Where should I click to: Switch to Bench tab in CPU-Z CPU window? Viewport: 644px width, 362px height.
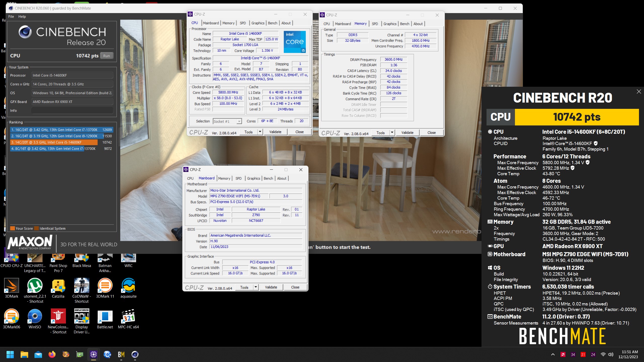[x=272, y=23]
